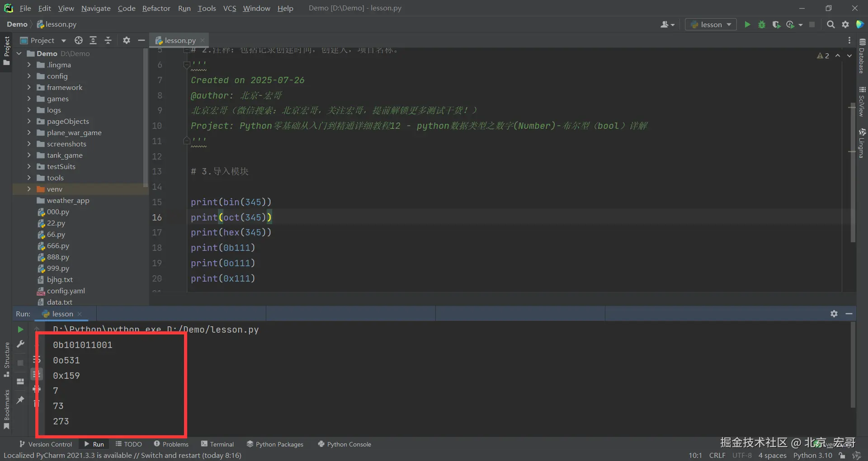Click the locate-file crosshair in Project panel
Screen dimensions: 868x461
pyautogui.click(x=79, y=40)
